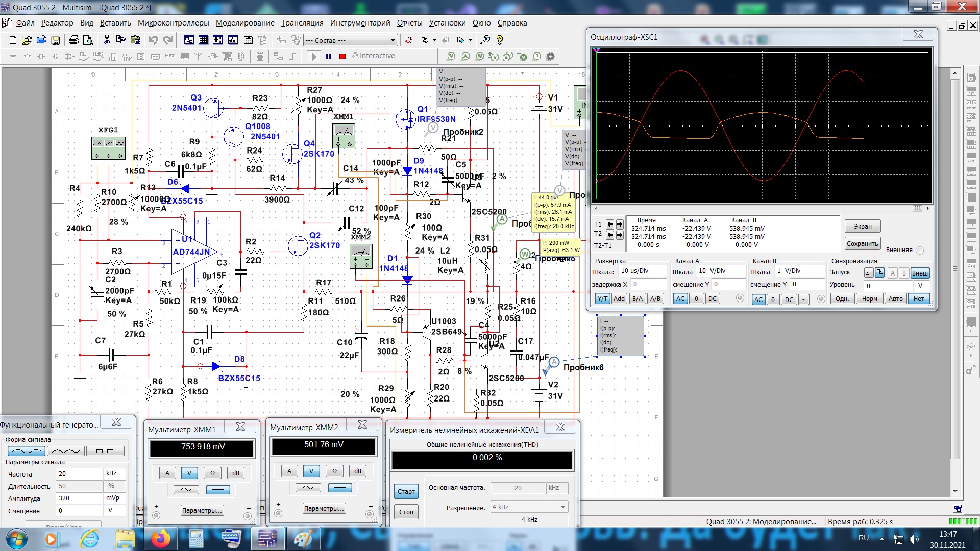This screenshot has height=551, width=980.
Task: Open Firefox from the taskbar
Action: pos(161,539)
